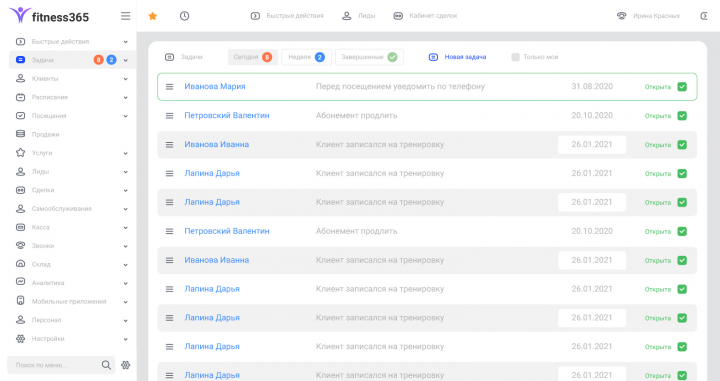Click the phone icon beside Ирина Красных
Screen dimensions: 720x381
tap(621, 16)
